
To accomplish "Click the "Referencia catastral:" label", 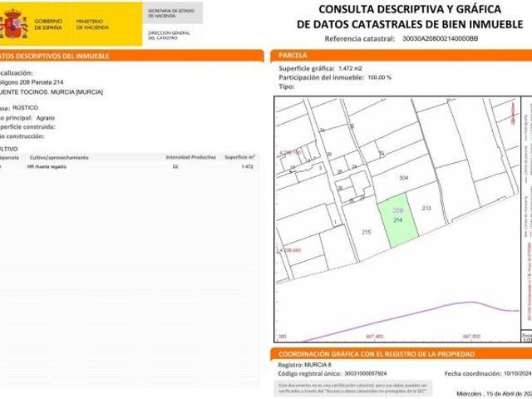I will coord(360,39).
